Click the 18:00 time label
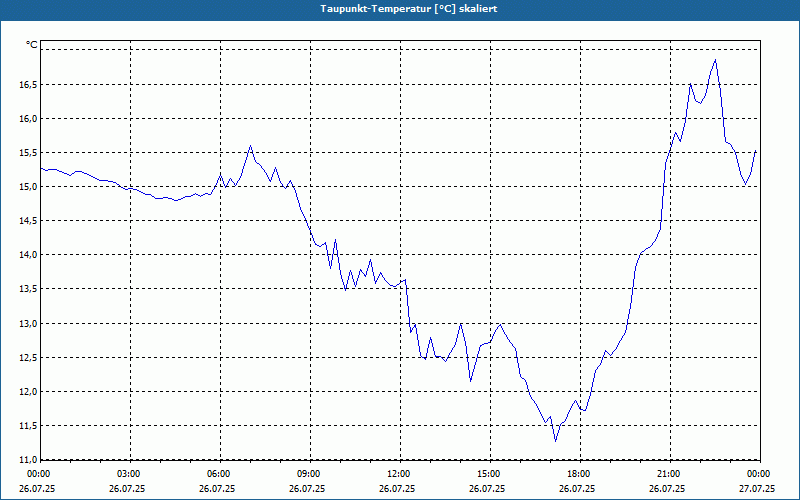800x500 pixels. 580,474
